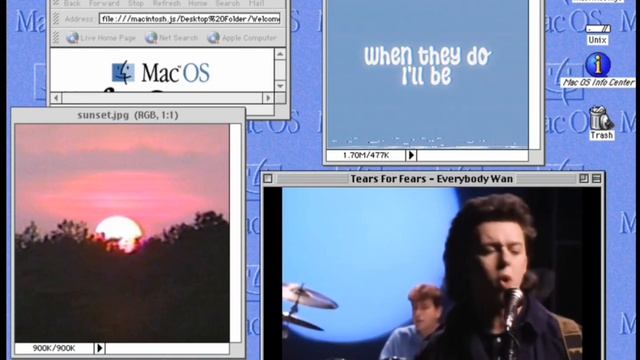Click the Back button in browser toolbar
640x360 pixels.
[72, 3]
